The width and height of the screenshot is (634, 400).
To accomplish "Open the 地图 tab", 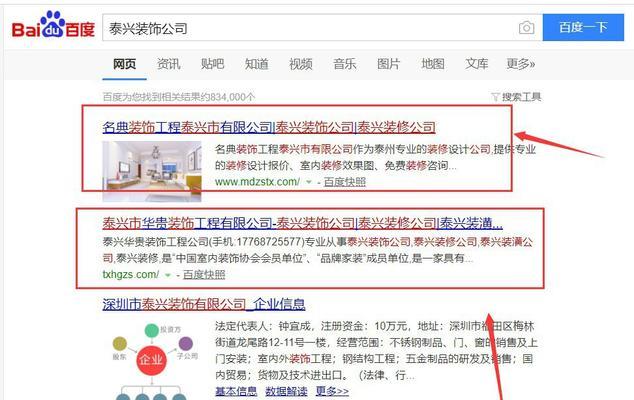I will pyautogui.click(x=433, y=64).
